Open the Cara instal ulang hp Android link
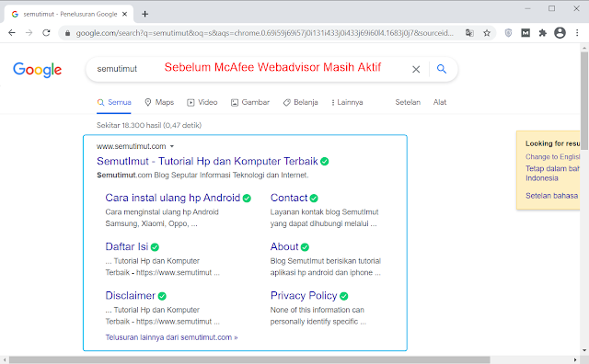 172,198
